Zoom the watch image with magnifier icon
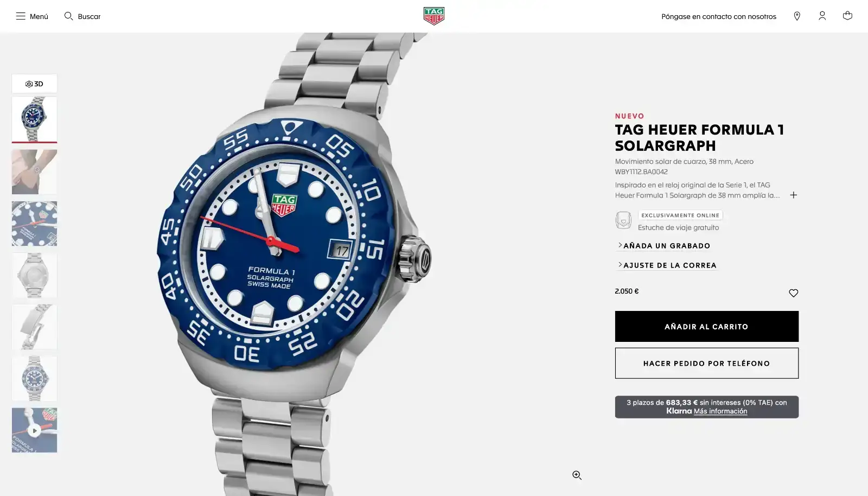 [x=577, y=475]
